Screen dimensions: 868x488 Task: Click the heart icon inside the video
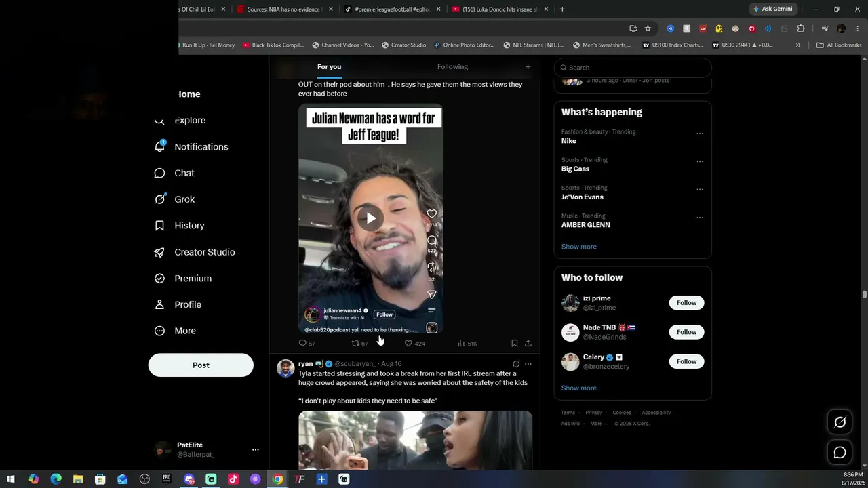(431, 214)
